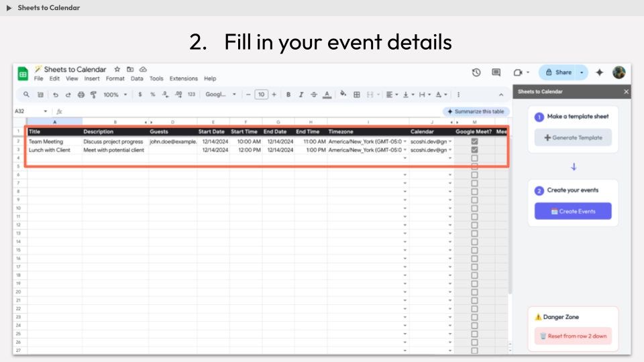Toggle Google Meet checkbox in row 20

coord(474,292)
